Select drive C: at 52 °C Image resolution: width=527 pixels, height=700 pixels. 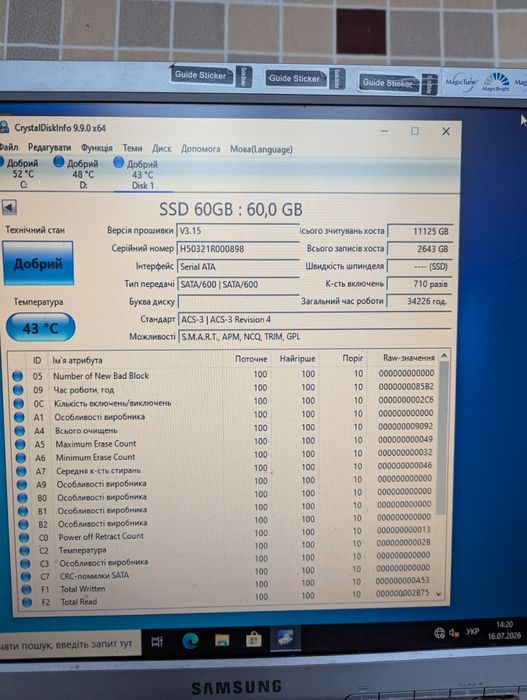(x=21, y=173)
